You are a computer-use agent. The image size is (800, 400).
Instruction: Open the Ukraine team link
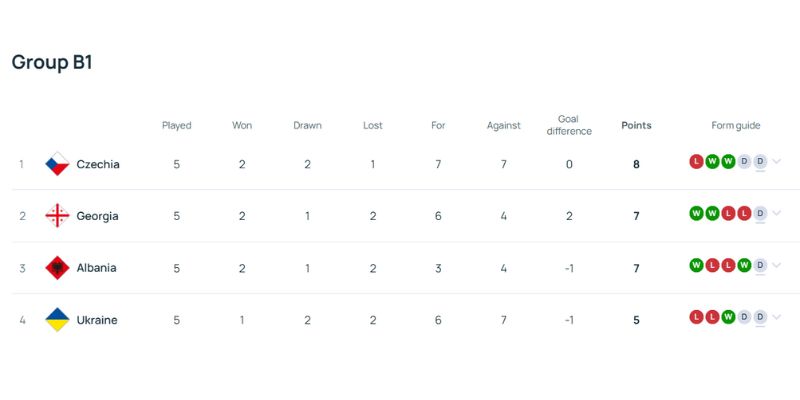(x=97, y=320)
